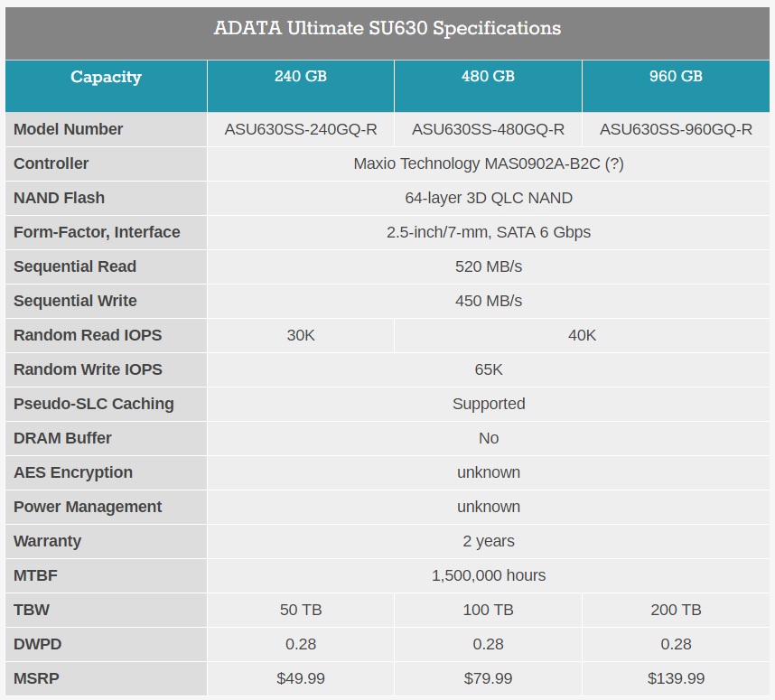Click the '40K' random read value

582,335
